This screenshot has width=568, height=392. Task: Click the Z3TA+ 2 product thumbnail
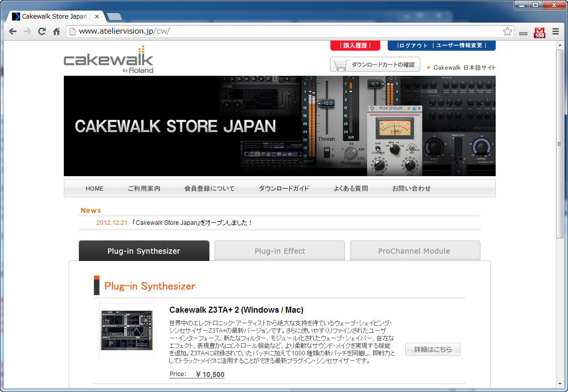point(127,330)
